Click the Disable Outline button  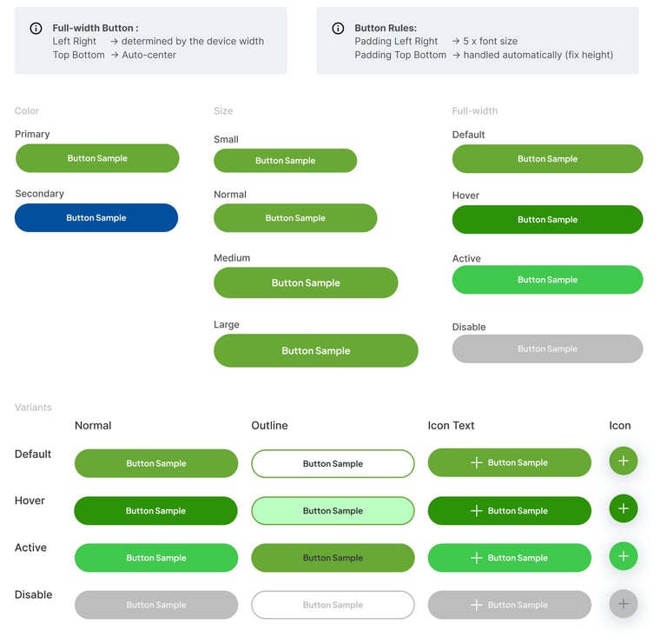click(333, 604)
